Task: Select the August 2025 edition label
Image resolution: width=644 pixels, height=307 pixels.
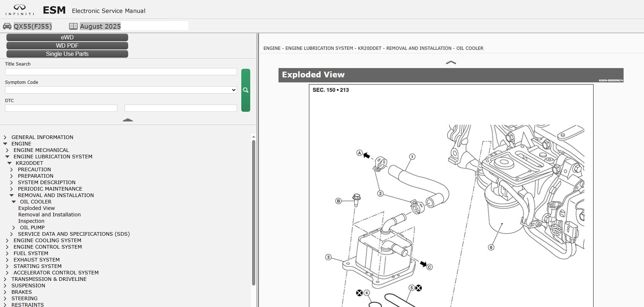Action: point(100,26)
